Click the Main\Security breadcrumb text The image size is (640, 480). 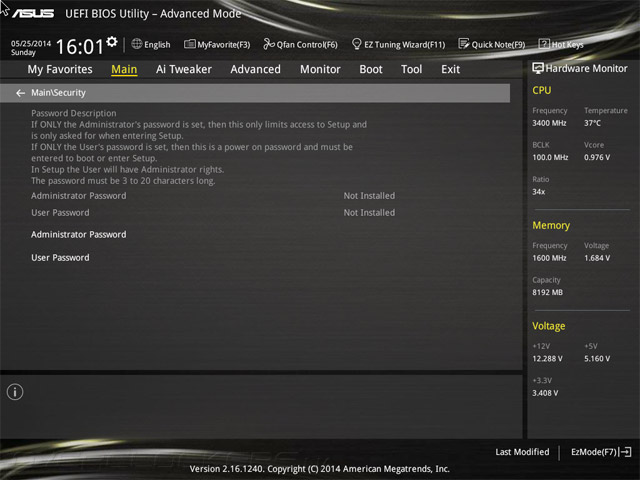(x=58, y=93)
